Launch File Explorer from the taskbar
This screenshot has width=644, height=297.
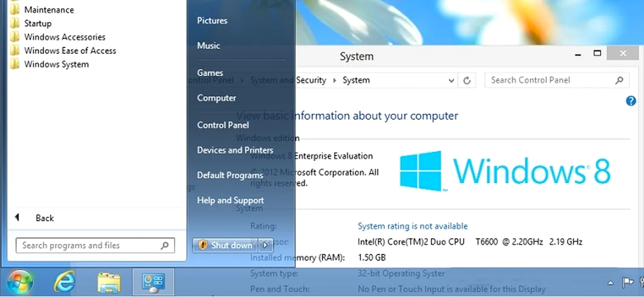[109, 282]
